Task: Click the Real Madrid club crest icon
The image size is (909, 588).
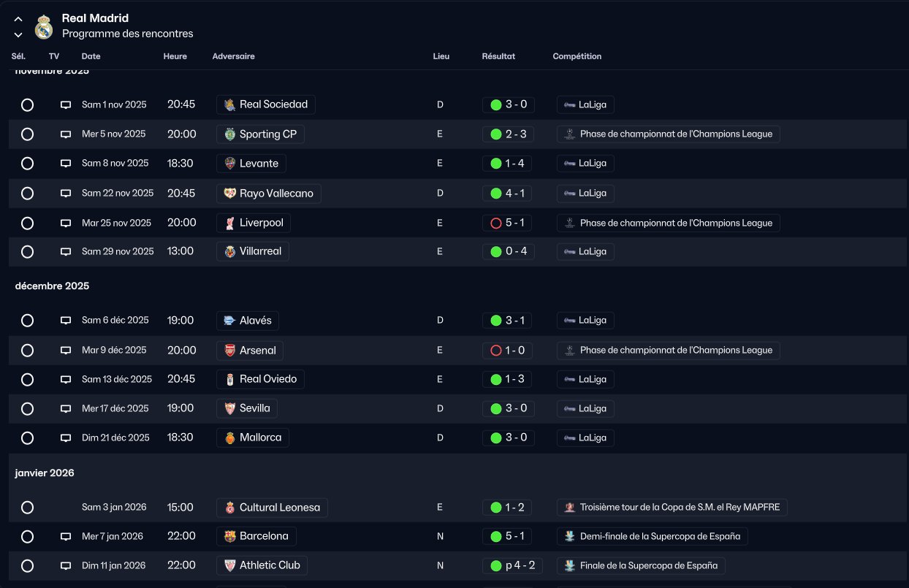Action: coord(44,27)
